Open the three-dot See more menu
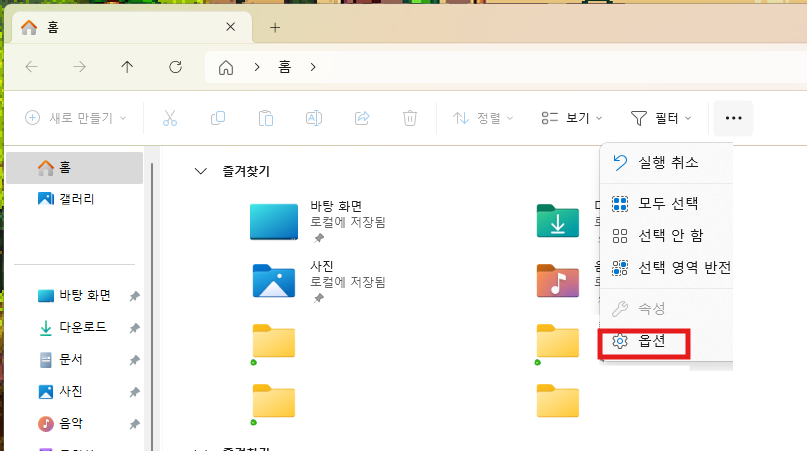 click(x=733, y=118)
